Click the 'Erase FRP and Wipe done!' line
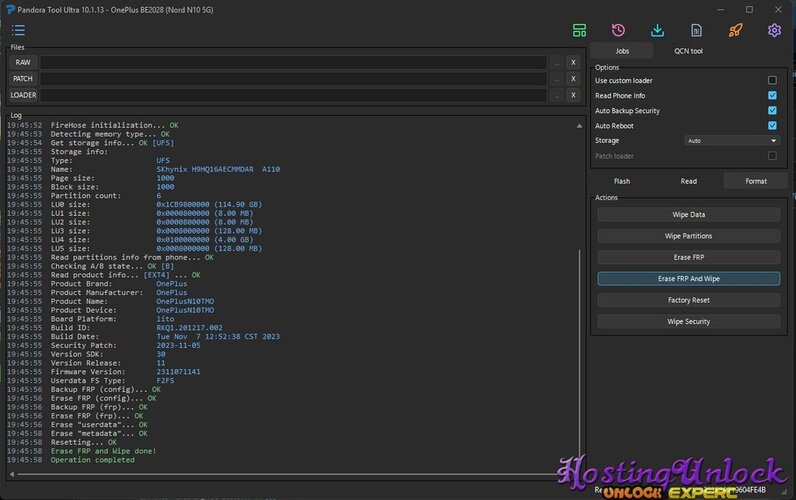The width and height of the screenshot is (796, 500). 103,451
